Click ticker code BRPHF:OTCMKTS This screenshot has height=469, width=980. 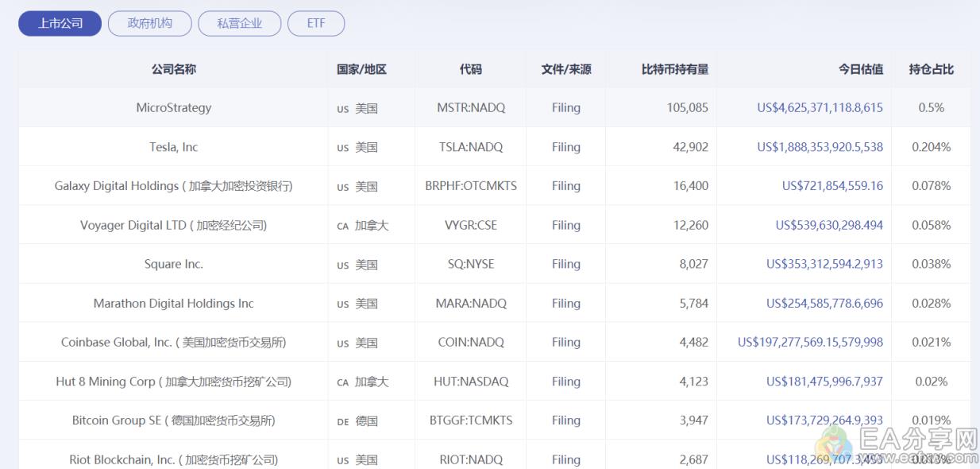coord(471,186)
